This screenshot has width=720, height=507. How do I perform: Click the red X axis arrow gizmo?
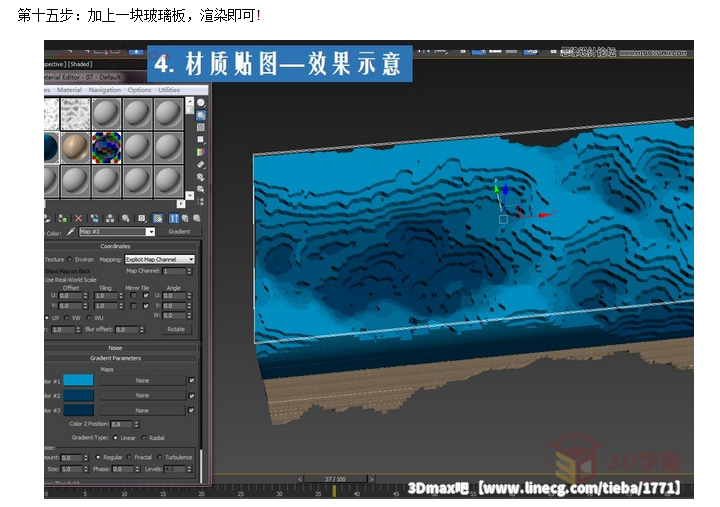tap(545, 215)
